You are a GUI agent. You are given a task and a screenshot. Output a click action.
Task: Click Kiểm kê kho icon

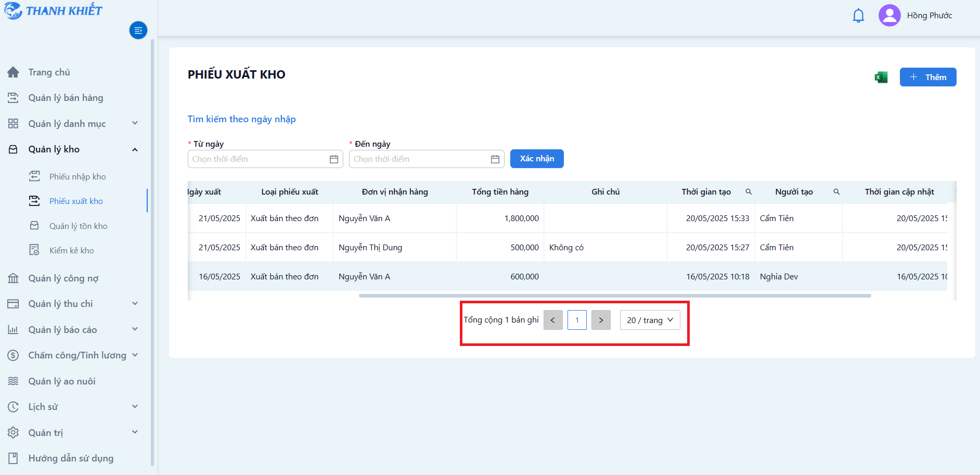point(34,250)
